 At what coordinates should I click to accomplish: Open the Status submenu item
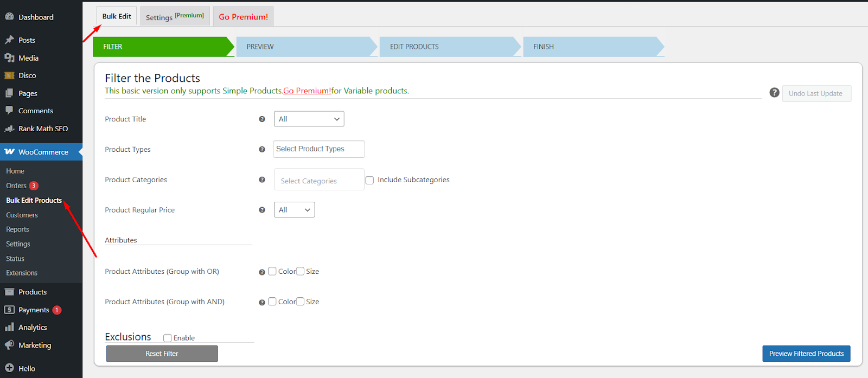(15, 259)
